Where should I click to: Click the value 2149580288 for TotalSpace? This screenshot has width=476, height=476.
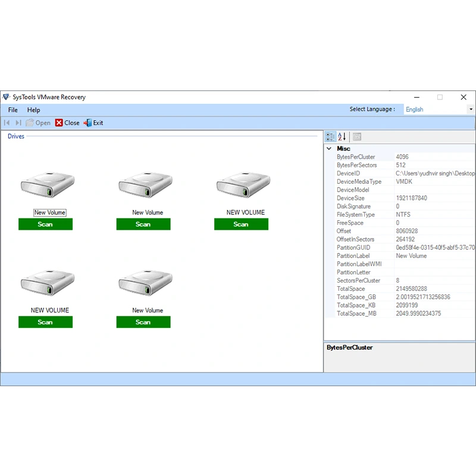click(x=411, y=289)
